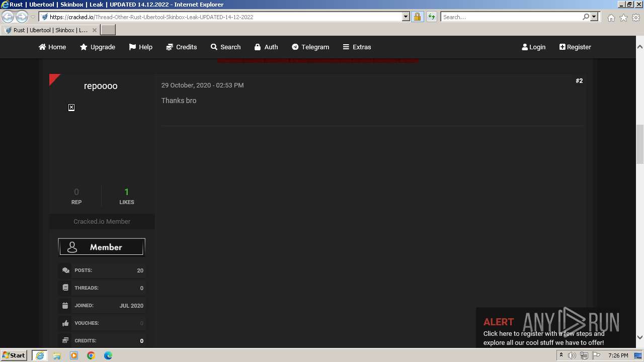Close the current browser tab

click(94, 30)
